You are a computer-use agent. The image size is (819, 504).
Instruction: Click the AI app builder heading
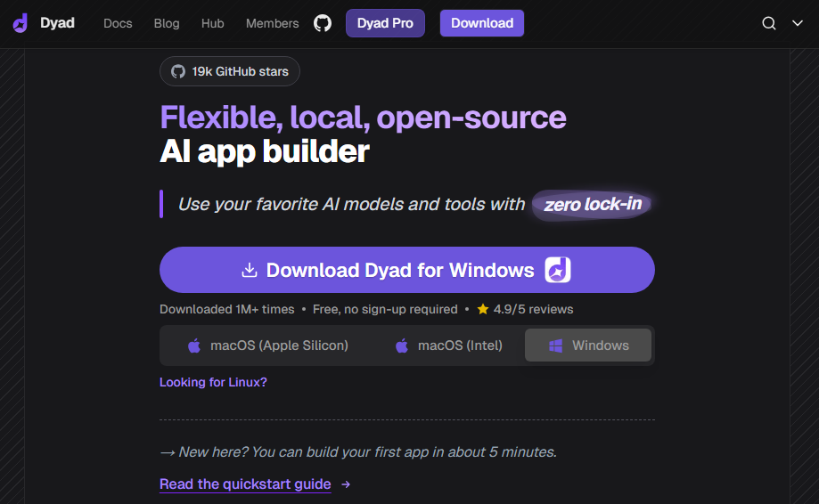click(265, 152)
